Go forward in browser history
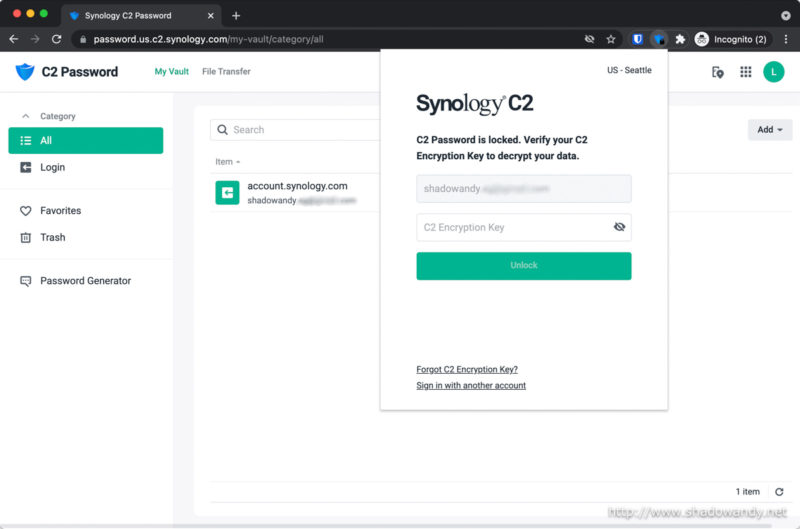Image resolution: width=800 pixels, height=529 pixels. [35, 39]
